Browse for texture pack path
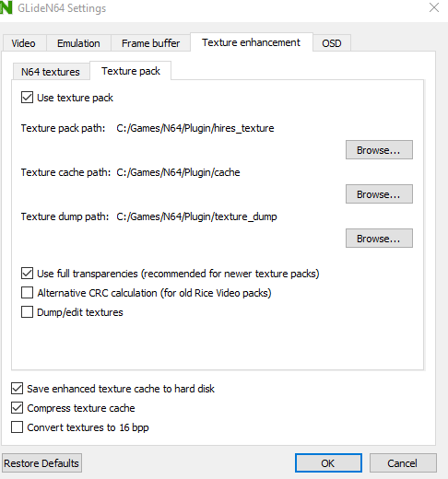Screen dimensions: 448x479 379,150
